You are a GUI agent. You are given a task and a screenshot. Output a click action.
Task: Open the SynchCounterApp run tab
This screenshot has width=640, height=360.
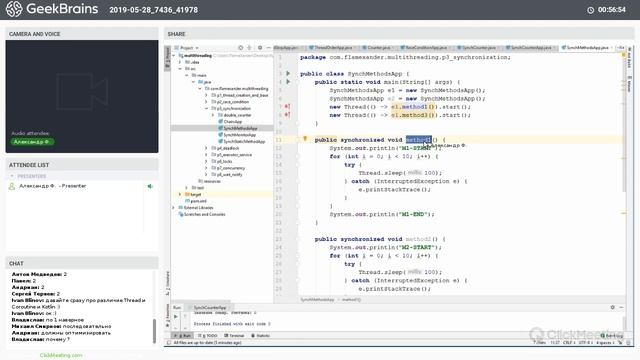[209, 307]
